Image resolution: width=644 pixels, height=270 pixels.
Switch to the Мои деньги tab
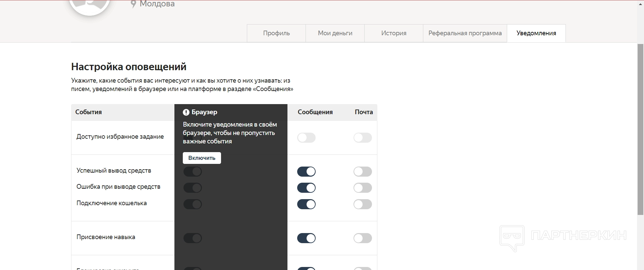click(x=335, y=33)
